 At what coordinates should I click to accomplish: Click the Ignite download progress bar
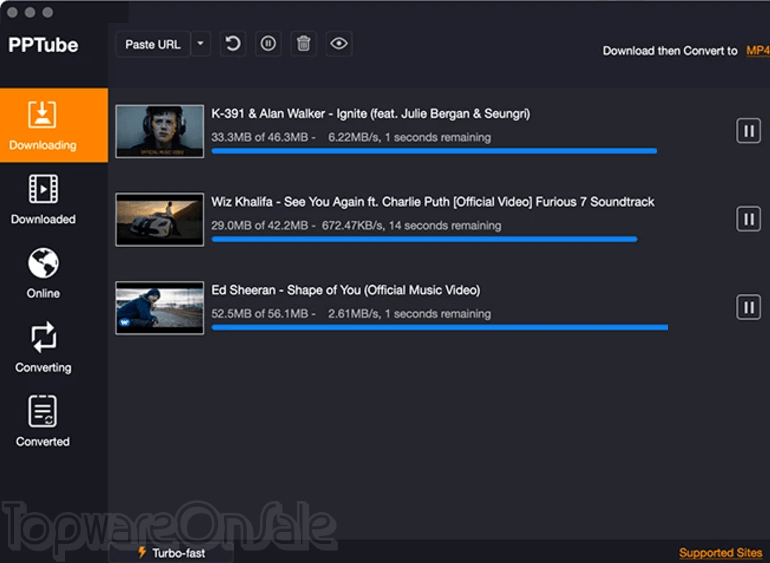coord(434,151)
